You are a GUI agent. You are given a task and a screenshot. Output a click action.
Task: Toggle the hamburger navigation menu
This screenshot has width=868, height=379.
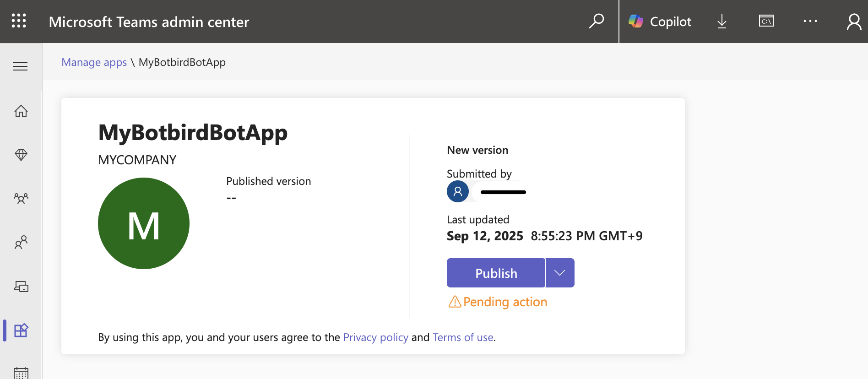[20, 66]
